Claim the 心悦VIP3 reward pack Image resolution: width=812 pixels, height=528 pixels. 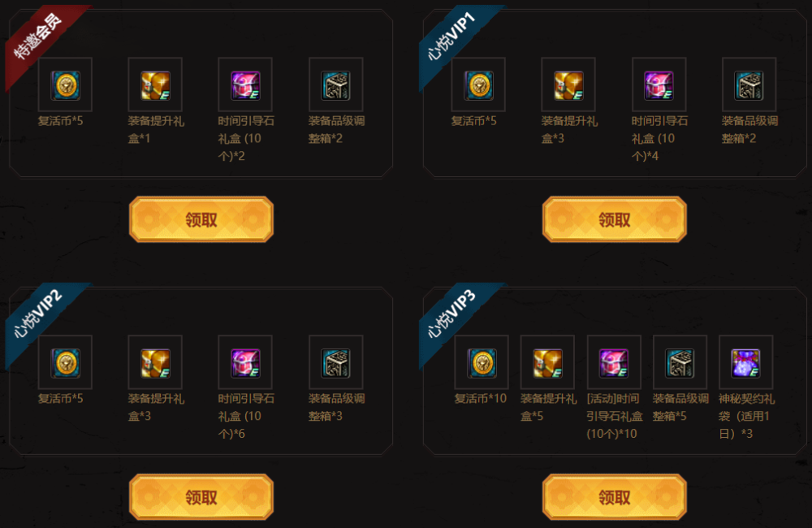pyautogui.click(x=614, y=497)
